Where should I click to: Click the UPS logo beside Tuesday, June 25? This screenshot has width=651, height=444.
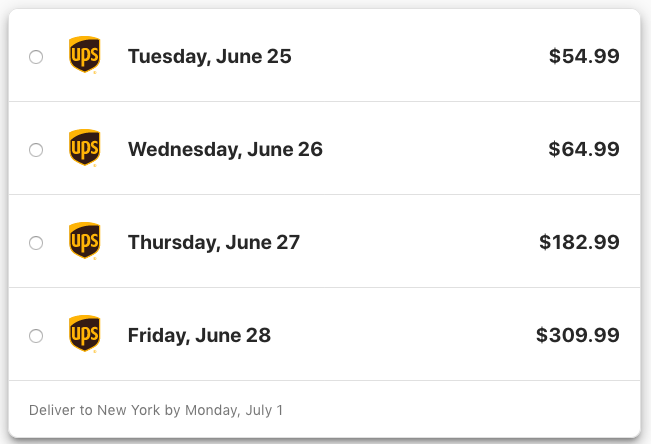pyautogui.click(x=84, y=56)
